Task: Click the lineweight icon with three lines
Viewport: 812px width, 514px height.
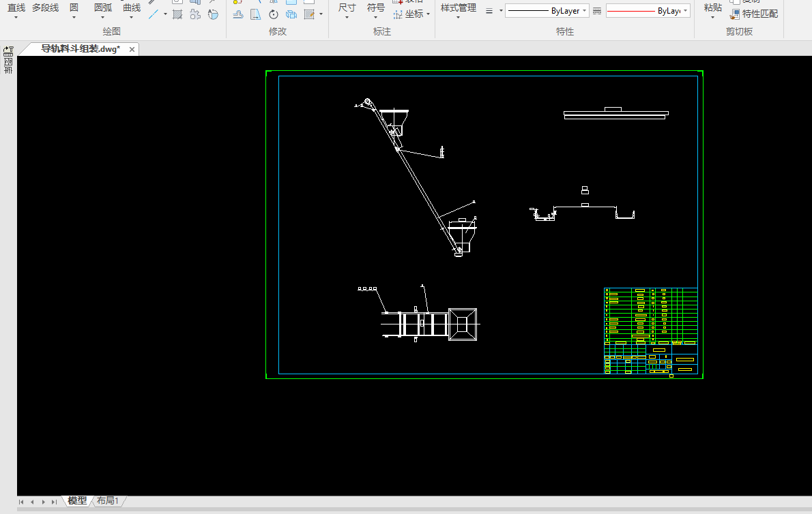Action: click(489, 11)
